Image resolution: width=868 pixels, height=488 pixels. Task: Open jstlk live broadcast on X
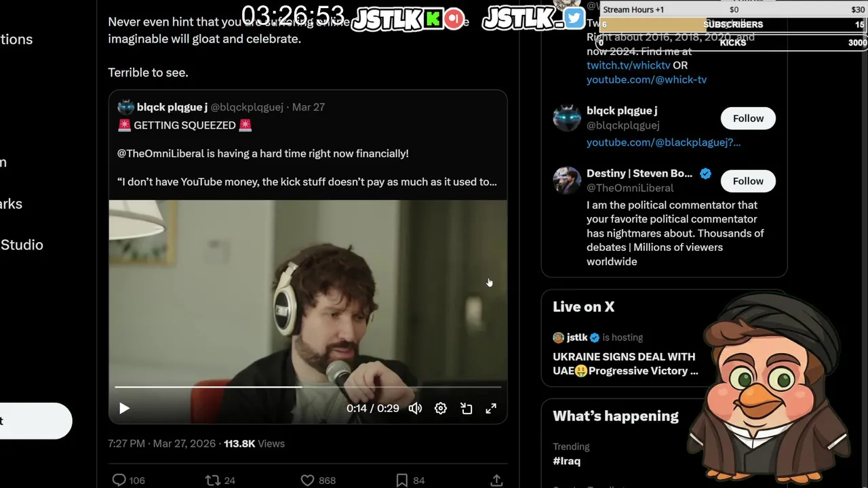tap(625, 363)
